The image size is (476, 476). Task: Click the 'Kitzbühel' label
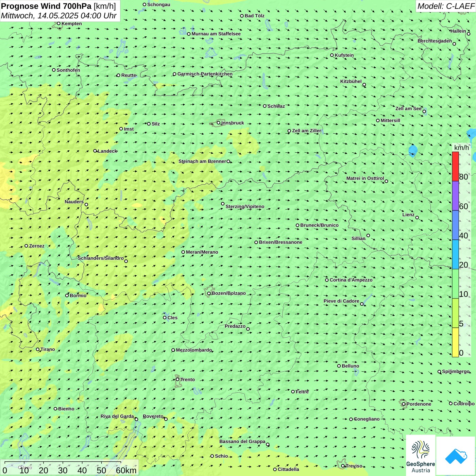[351, 81]
